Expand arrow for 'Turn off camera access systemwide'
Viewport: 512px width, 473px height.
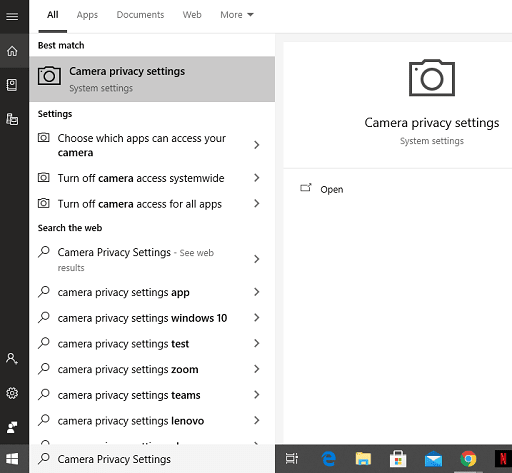pyautogui.click(x=256, y=178)
